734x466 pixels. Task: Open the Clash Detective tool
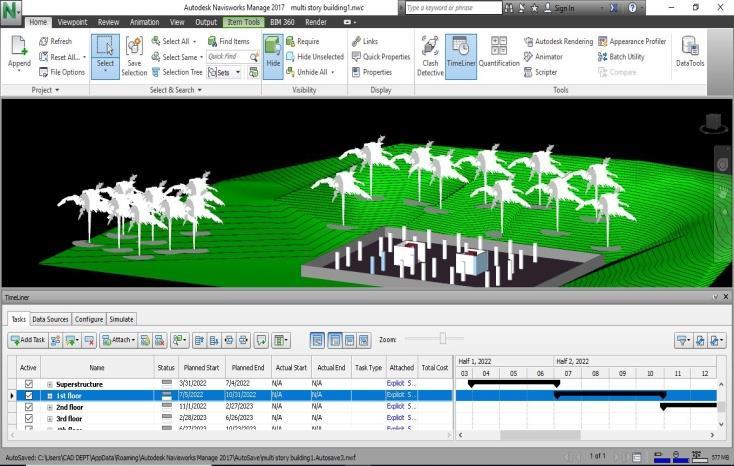[x=430, y=56]
